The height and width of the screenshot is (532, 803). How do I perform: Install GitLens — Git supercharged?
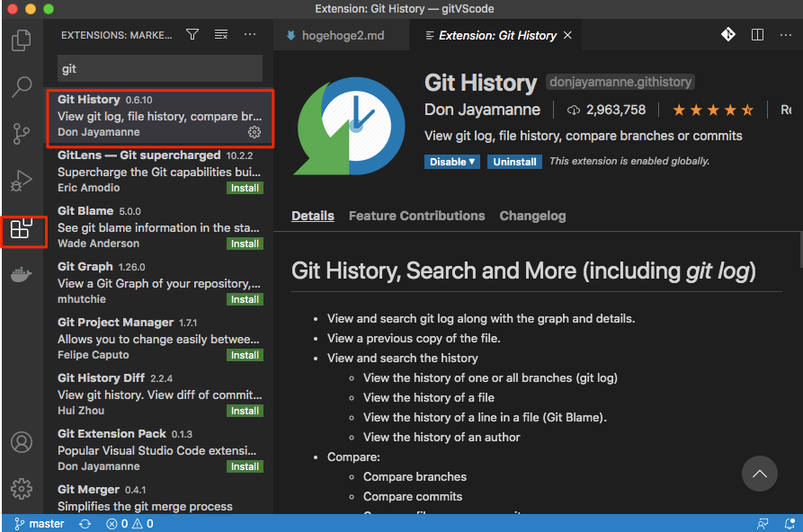pyautogui.click(x=245, y=188)
